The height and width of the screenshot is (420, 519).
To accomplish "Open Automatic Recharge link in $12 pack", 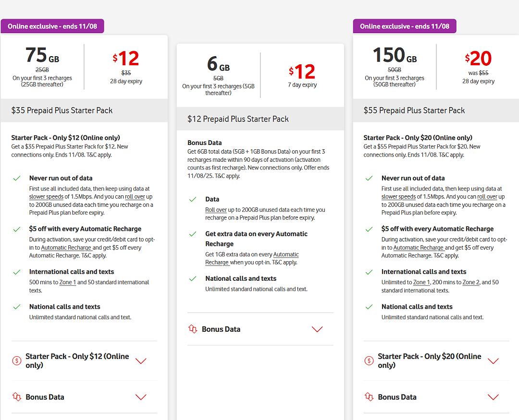I will click(252, 258).
